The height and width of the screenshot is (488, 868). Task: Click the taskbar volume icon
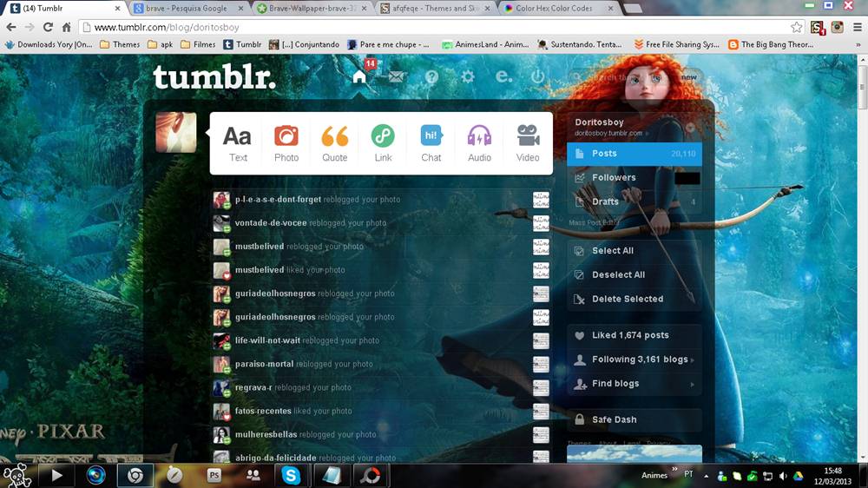point(783,476)
